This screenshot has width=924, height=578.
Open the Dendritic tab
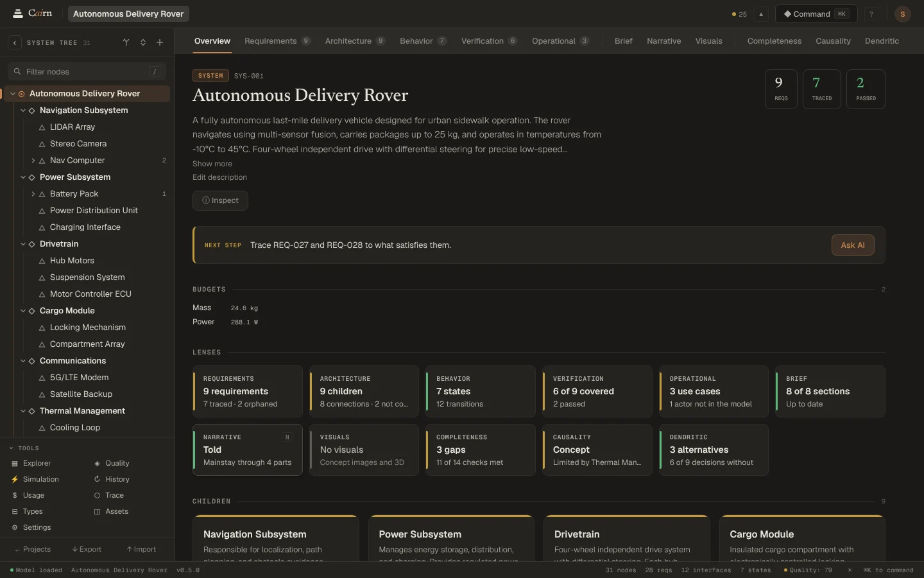click(x=882, y=41)
